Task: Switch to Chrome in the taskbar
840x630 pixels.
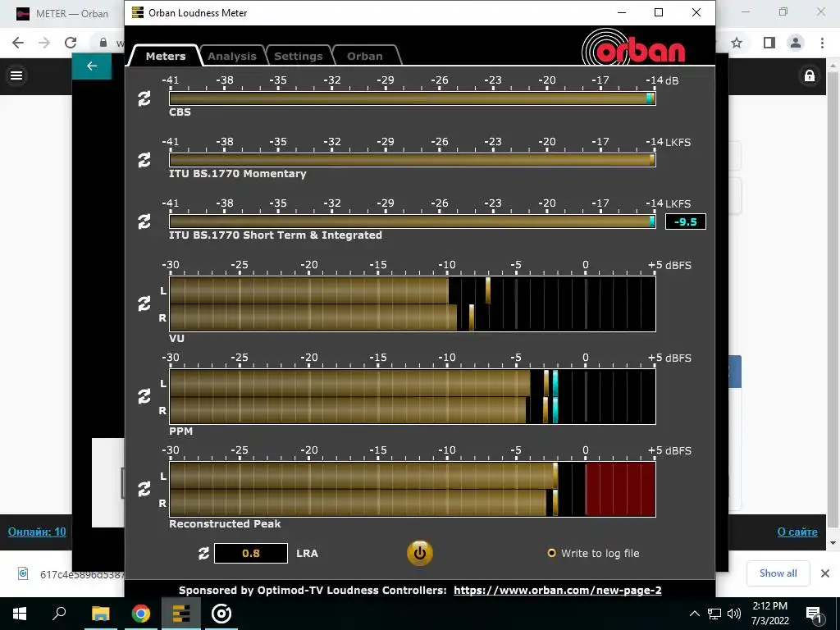Action: coord(141,614)
